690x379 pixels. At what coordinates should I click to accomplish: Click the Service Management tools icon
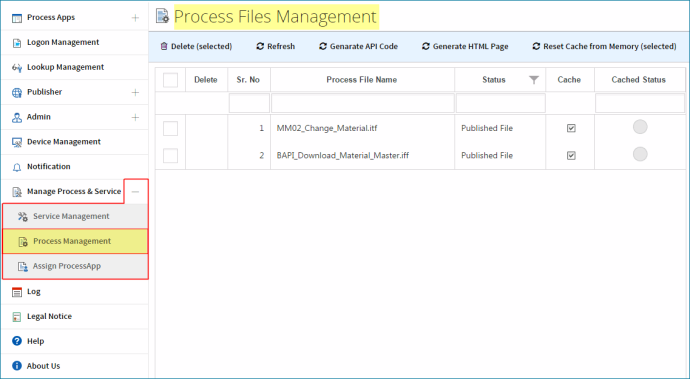tap(23, 217)
